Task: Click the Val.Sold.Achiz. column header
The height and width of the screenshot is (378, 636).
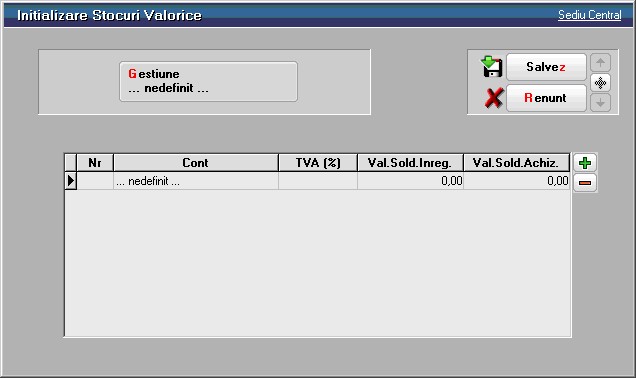Action: point(516,163)
